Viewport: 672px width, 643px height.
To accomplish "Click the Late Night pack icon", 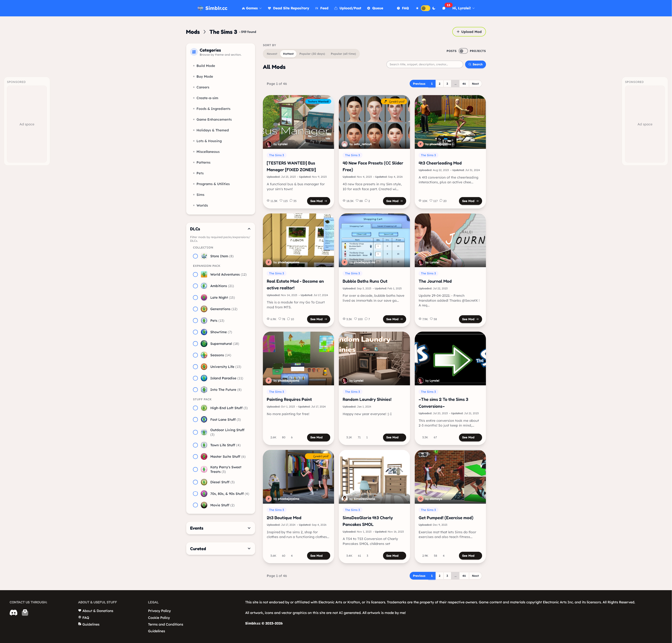I will [x=204, y=297].
